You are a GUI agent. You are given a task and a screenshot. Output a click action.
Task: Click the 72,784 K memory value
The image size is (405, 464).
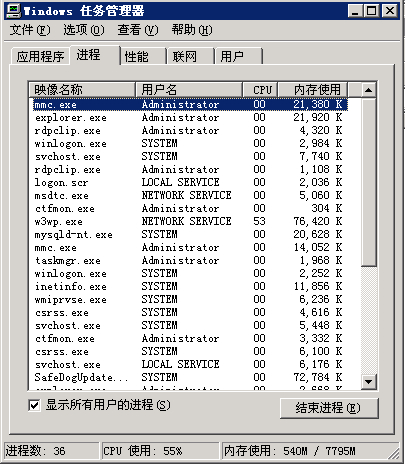[x=318, y=378]
